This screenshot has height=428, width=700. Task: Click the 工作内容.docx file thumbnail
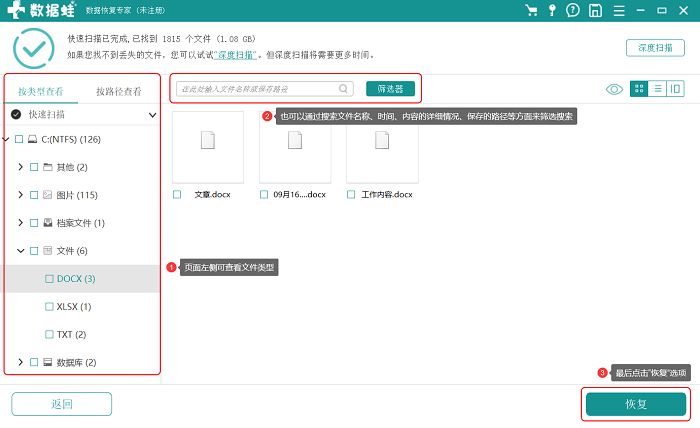[x=382, y=147]
